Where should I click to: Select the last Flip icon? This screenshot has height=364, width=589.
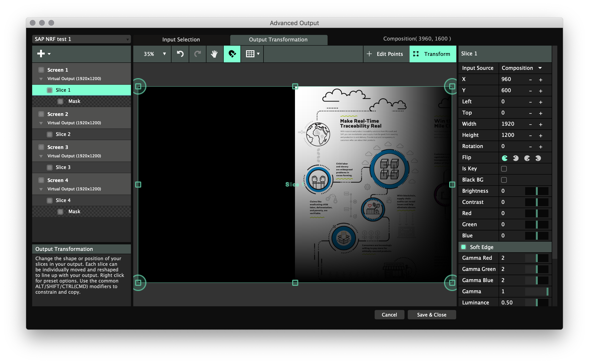tap(538, 158)
